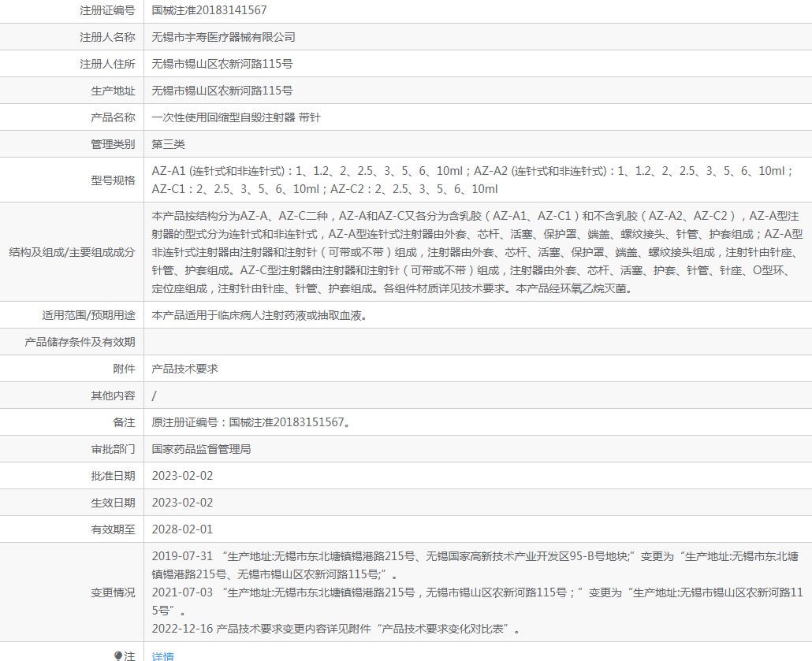
Task: Click management category value 第三类
Action: tap(168, 144)
